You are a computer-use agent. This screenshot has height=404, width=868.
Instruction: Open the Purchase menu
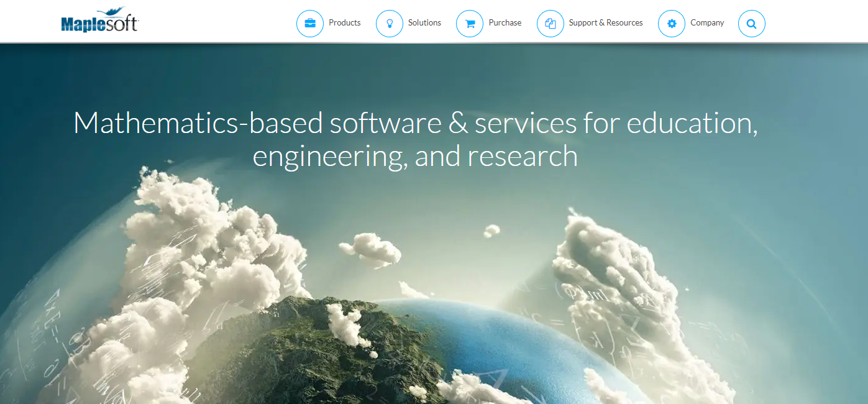(505, 23)
